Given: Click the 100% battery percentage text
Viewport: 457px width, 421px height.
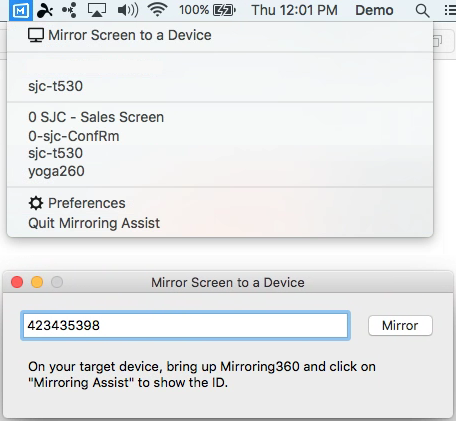Looking at the screenshot, I should (194, 10).
